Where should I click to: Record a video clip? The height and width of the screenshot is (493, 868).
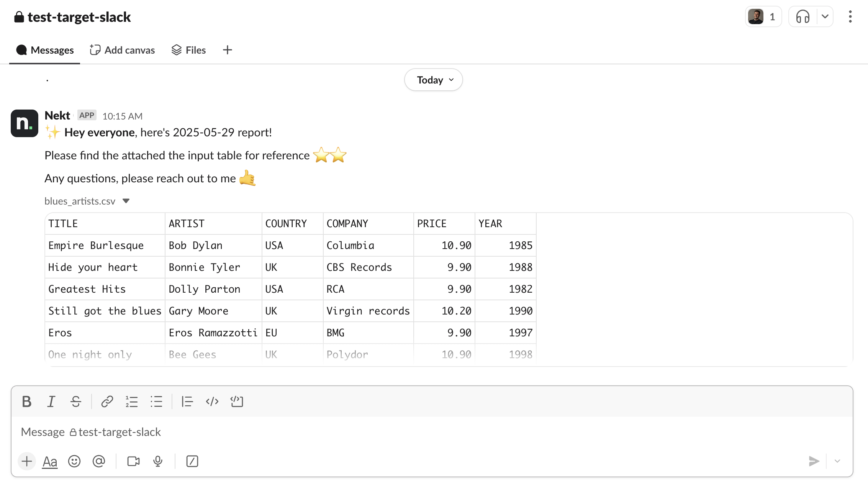[133, 461]
